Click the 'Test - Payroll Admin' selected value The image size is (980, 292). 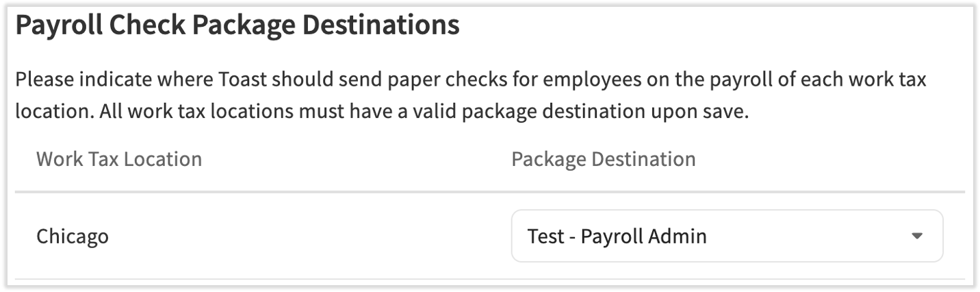point(617,236)
